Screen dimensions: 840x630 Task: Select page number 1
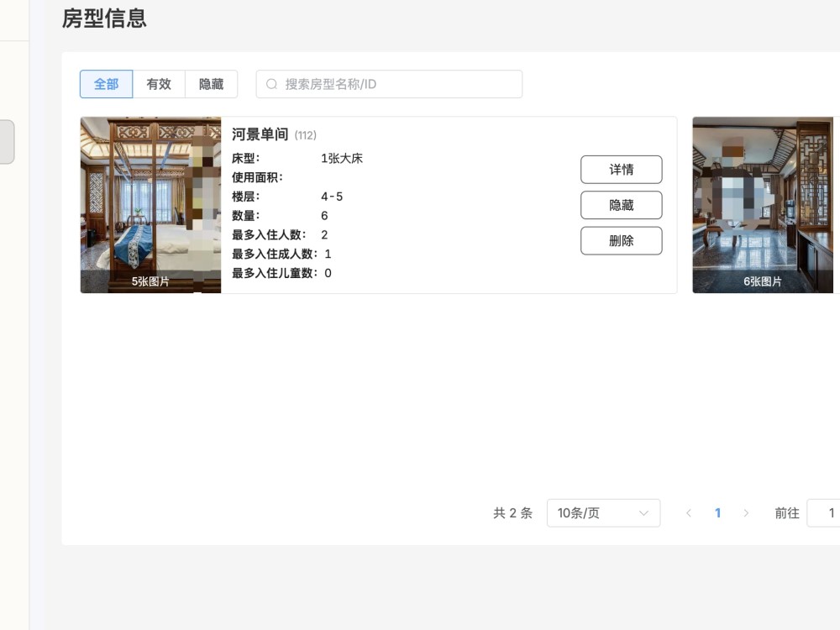coord(718,513)
